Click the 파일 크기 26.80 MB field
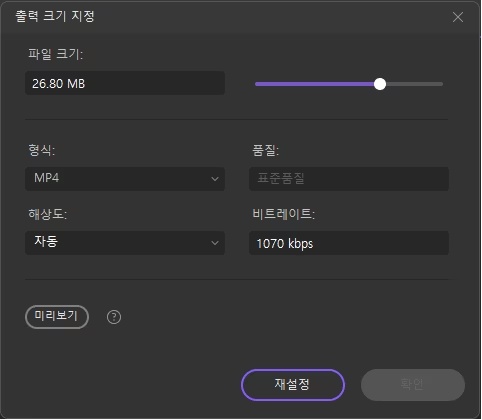 point(125,83)
